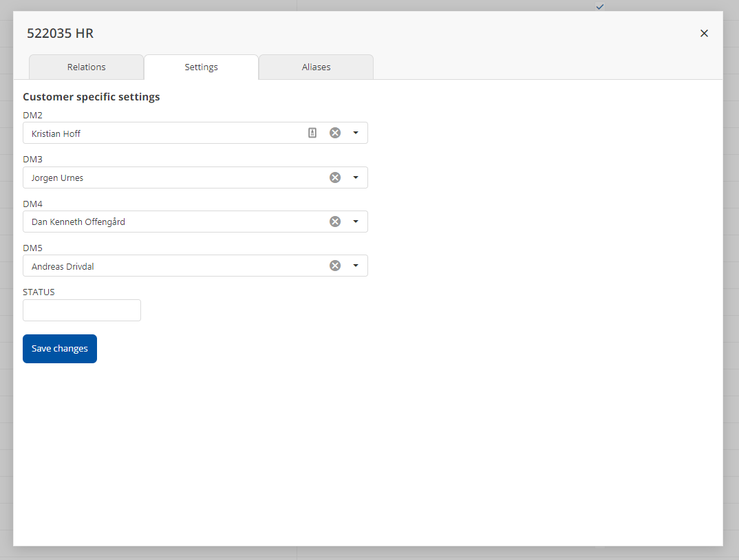Screen dimensions: 739x560
Task: Select the Settings tab
Action: 201,67
